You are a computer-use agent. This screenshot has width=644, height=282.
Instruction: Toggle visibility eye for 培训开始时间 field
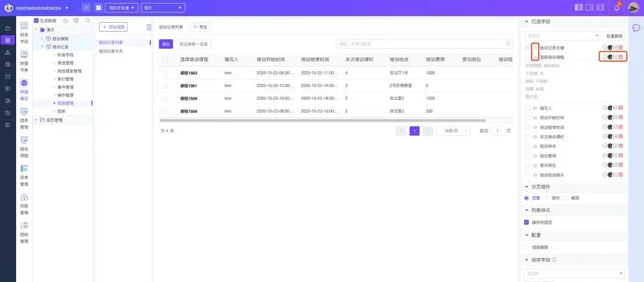(535, 118)
